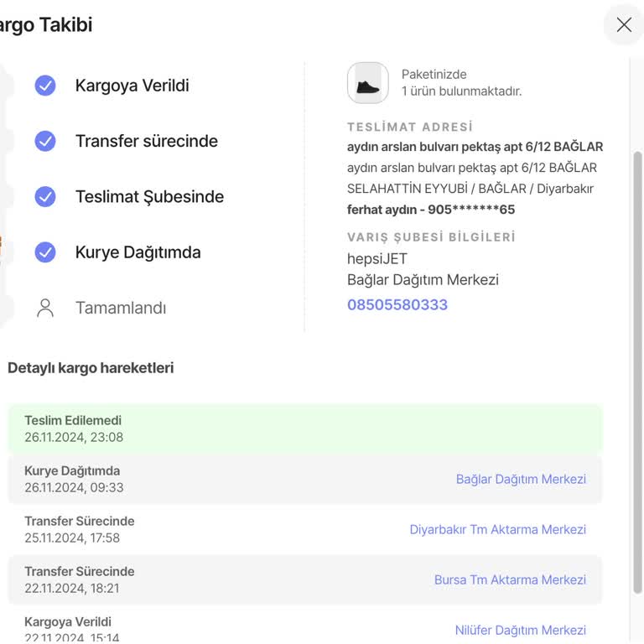Click the Tamamlandı person icon
644x644 pixels.
(45, 308)
